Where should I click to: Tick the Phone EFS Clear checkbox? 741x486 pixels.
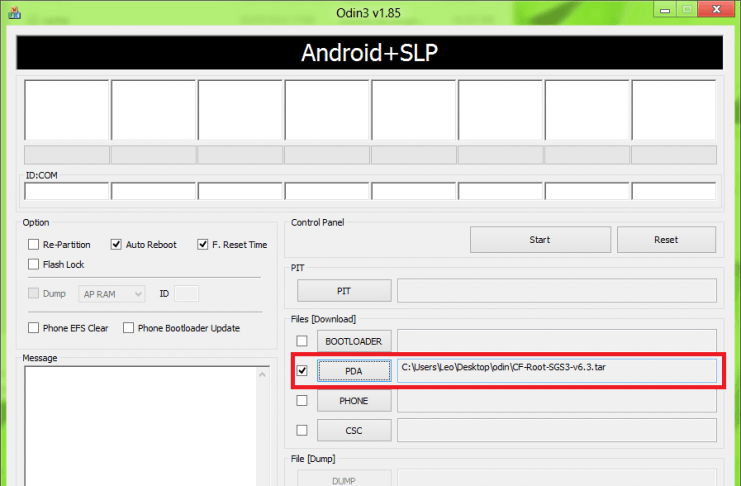pos(34,328)
